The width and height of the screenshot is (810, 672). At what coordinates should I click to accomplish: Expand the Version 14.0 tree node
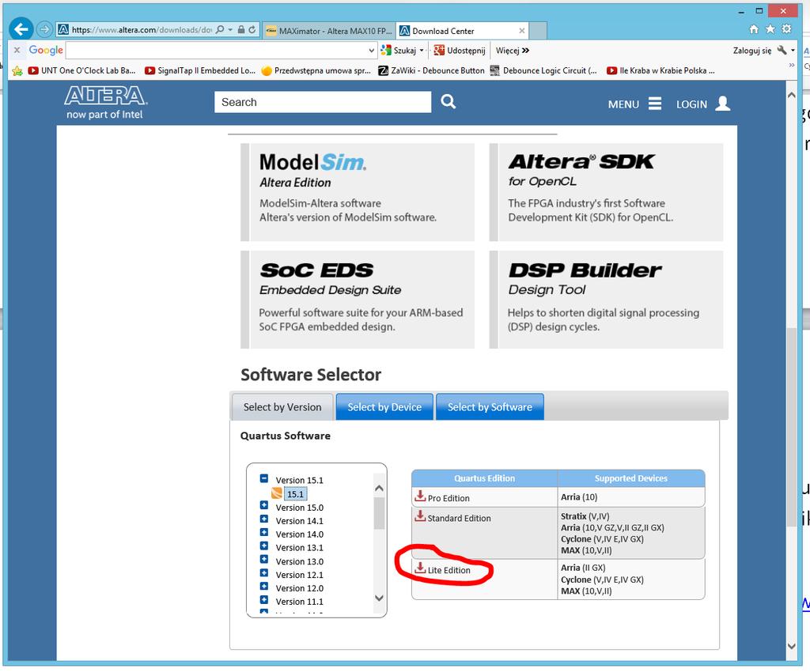tap(264, 533)
